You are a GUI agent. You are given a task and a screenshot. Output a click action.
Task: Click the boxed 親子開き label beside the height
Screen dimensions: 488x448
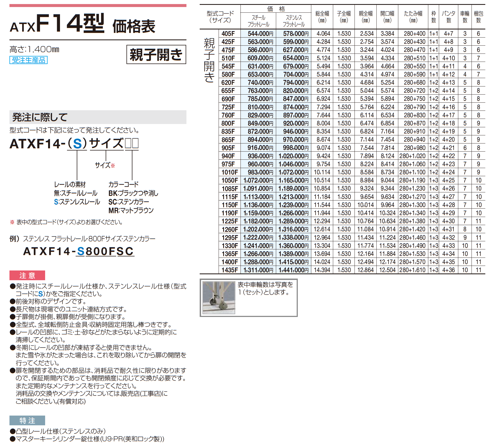156,55
